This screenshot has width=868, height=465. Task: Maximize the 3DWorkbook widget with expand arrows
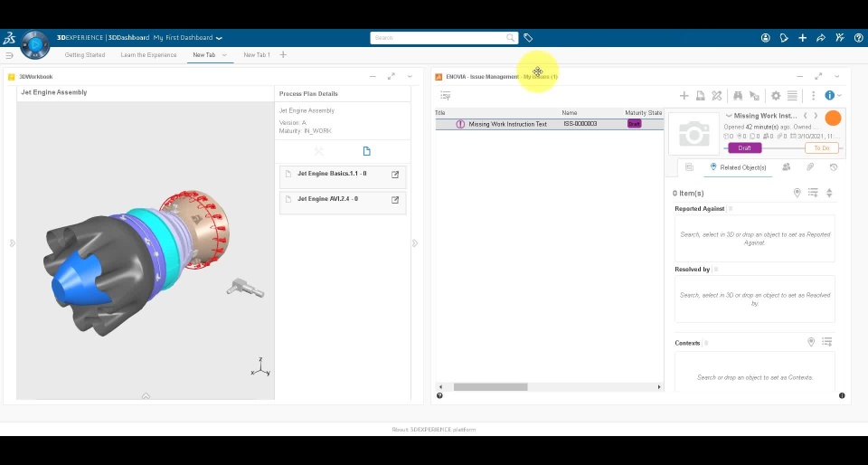pos(392,76)
